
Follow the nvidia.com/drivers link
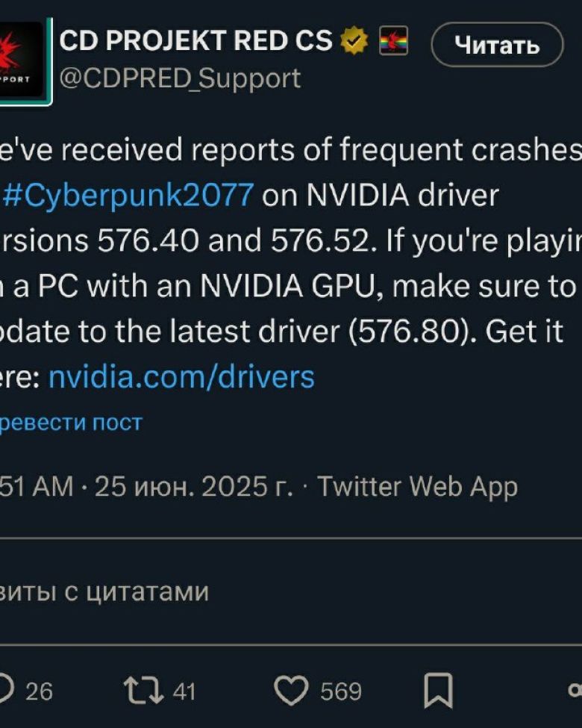pyautogui.click(x=181, y=376)
